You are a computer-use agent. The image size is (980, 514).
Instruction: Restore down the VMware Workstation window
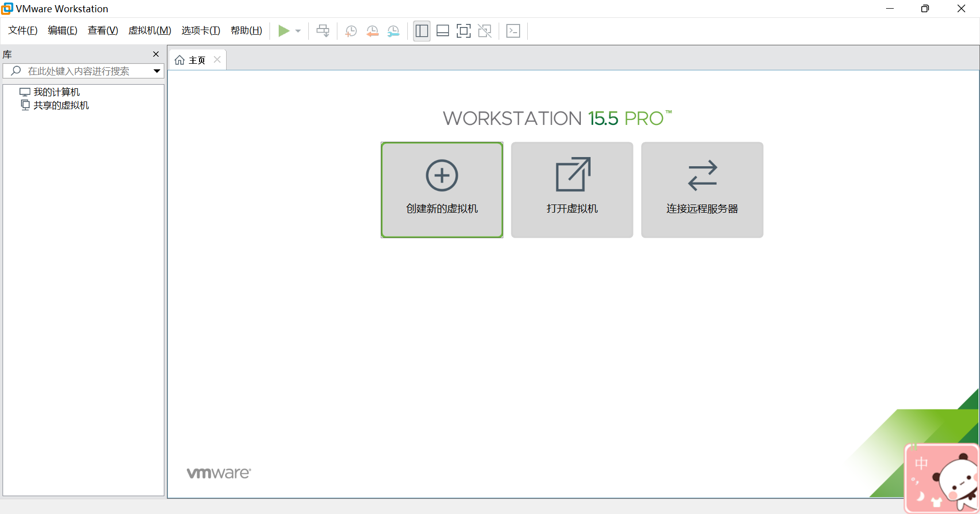(x=925, y=9)
